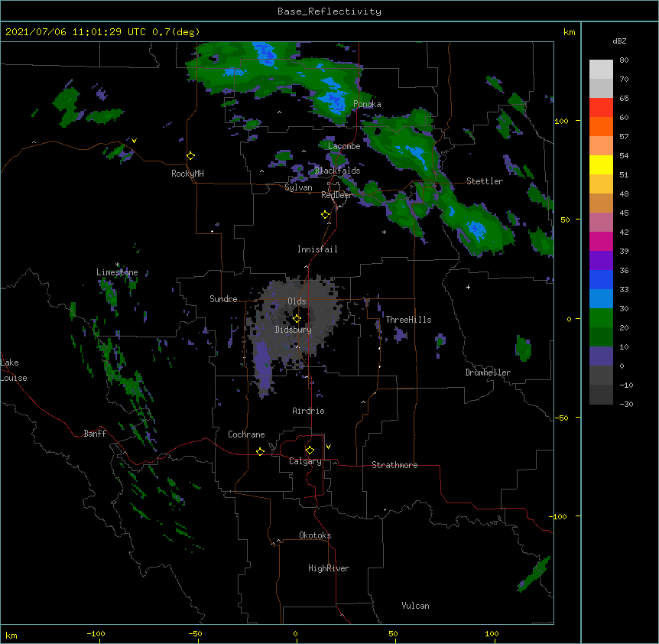Click the Drumheller town label
This screenshot has height=644, width=659.
(x=488, y=372)
